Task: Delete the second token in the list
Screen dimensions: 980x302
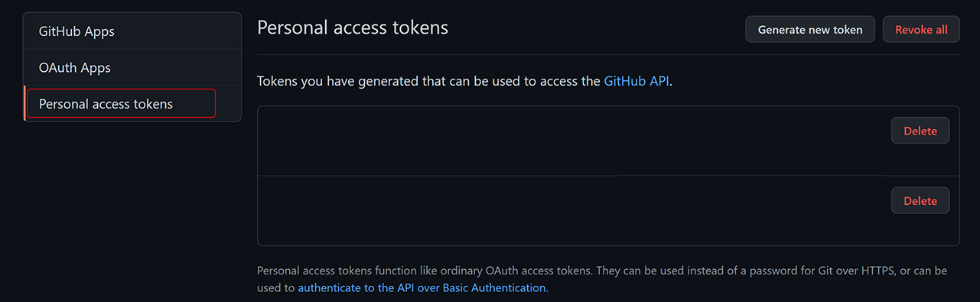Action: pyautogui.click(x=920, y=200)
